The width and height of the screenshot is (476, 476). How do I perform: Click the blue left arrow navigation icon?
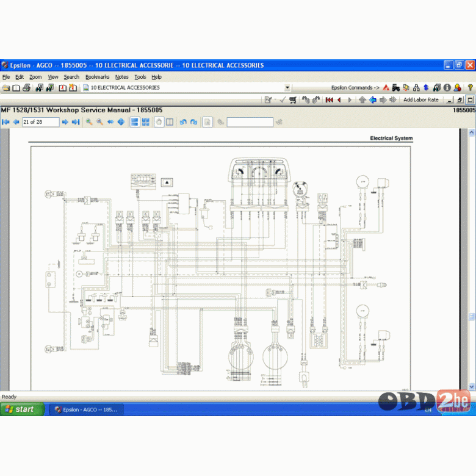(x=373, y=100)
